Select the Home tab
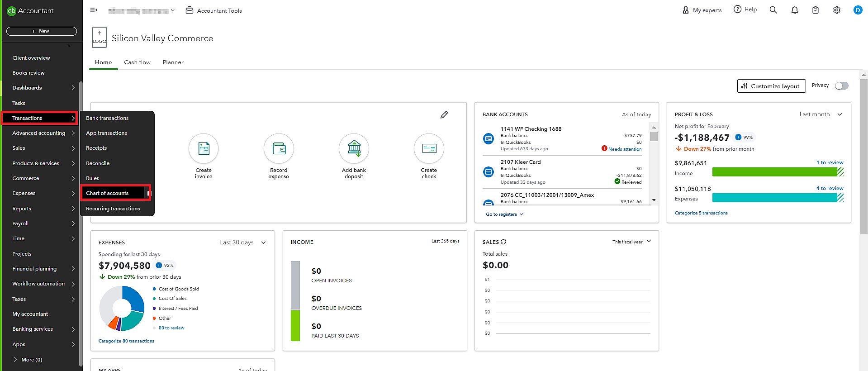Screen dimensions: 868x371 (103, 62)
